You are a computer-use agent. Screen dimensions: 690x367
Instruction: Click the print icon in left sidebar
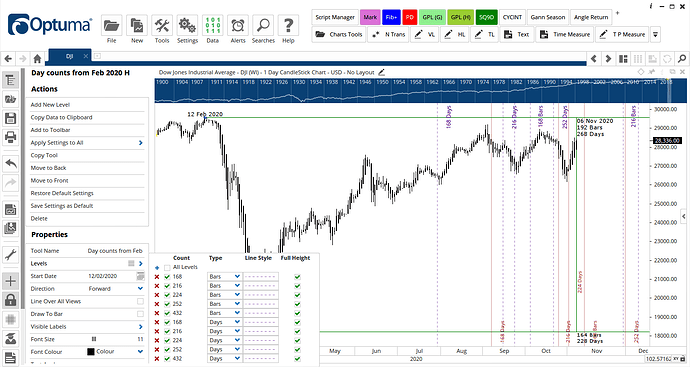(x=11, y=137)
